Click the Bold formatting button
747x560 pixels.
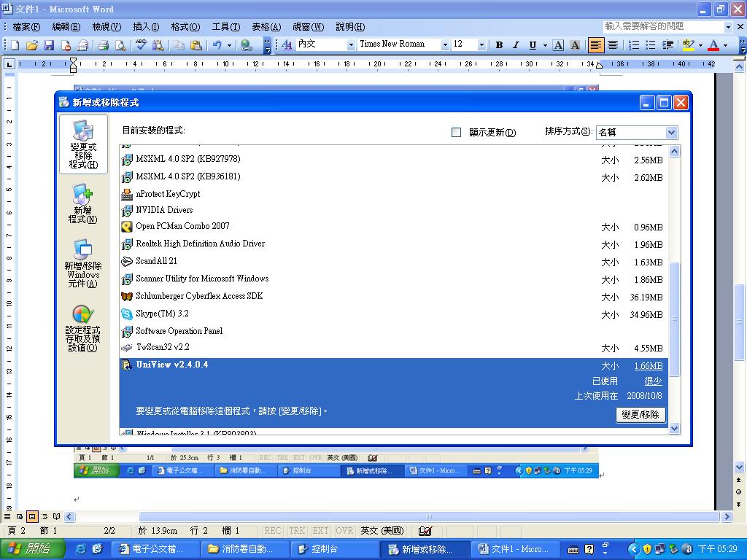pyautogui.click(x=499, y=45)
